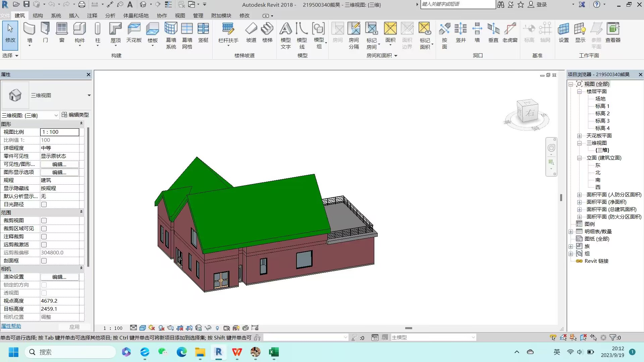Image resolution: width=644 pixels, height=362 pixels.
Task: Open the Annotate (注释) ribbon tab
Action: 92,16
